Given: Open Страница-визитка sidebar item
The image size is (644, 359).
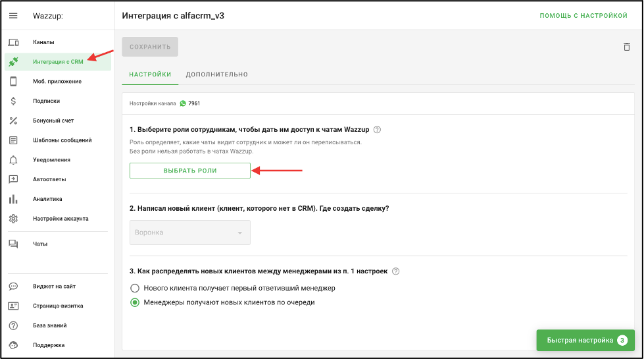Looking at the screenshot, I should tap(58, 306).
